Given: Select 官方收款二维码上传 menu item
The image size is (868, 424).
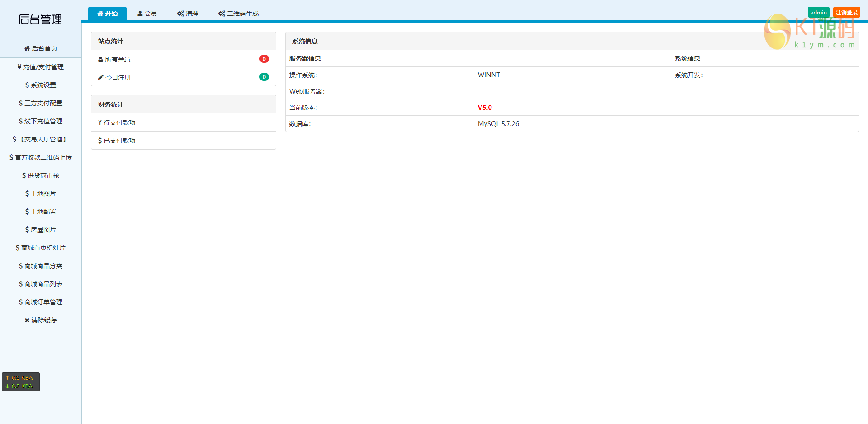Looking at the screenshot, I should (41, 157).
